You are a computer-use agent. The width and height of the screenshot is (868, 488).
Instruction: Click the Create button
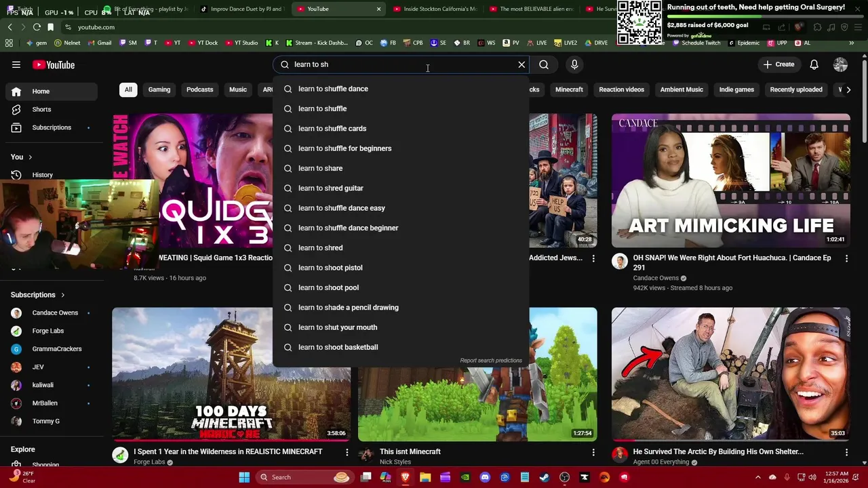(x=778, y=64)
